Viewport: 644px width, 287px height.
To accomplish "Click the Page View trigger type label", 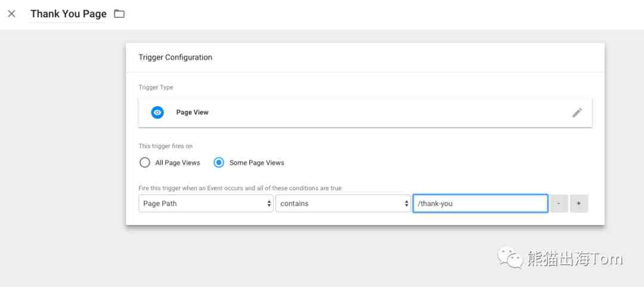I will tap(192, 112).
